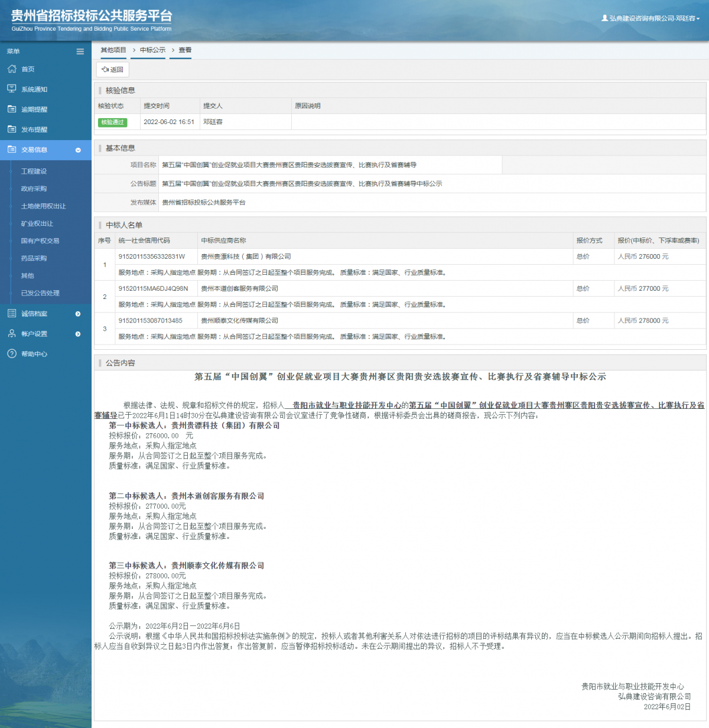Screen dimensions: 709x728
Task: Click price 人民币 278000 元
Action: pos(643,320)
